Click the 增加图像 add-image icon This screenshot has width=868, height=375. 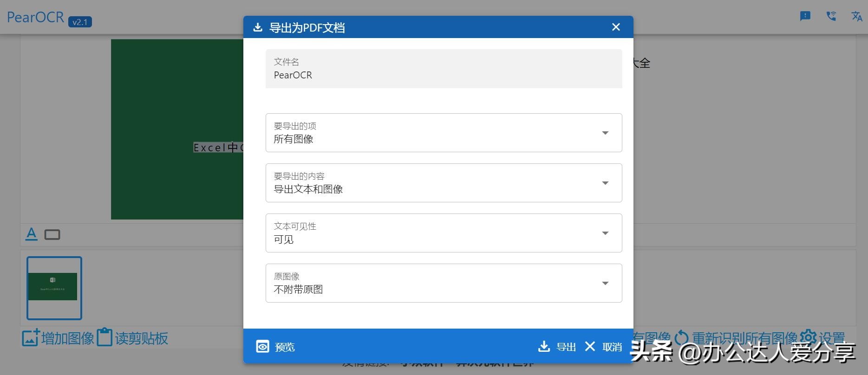pos(31,337)
